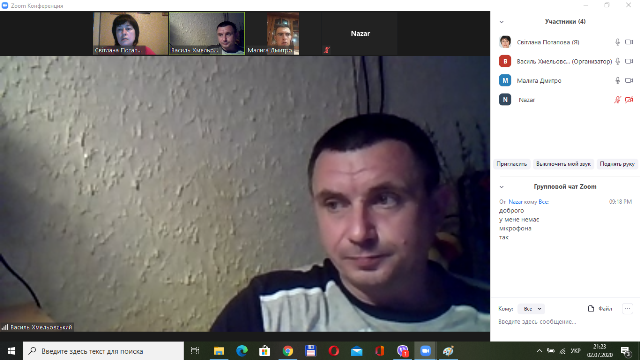Click the floppy disk app in taskbar

pyautogui.click(x=311, y=351)
